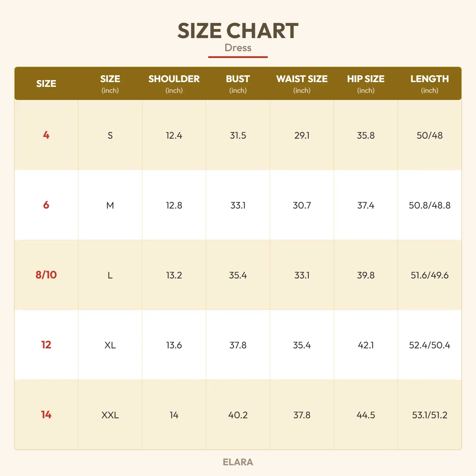Select hip value 42.1

click(x=366, y=345)
